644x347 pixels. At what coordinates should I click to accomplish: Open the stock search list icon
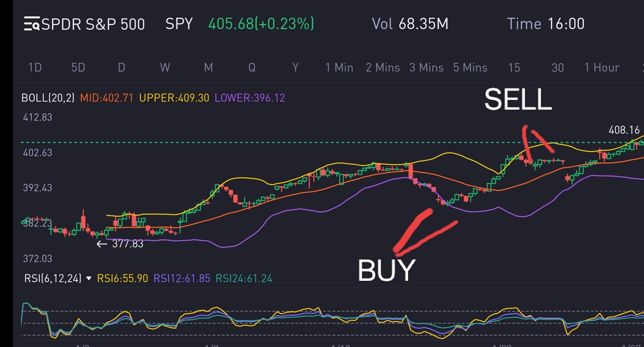click(32, 24)
